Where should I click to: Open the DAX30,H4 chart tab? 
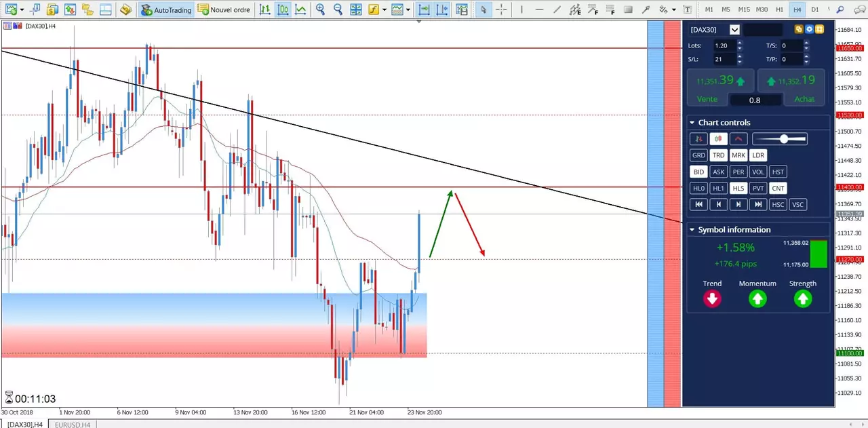coord(24,424)
